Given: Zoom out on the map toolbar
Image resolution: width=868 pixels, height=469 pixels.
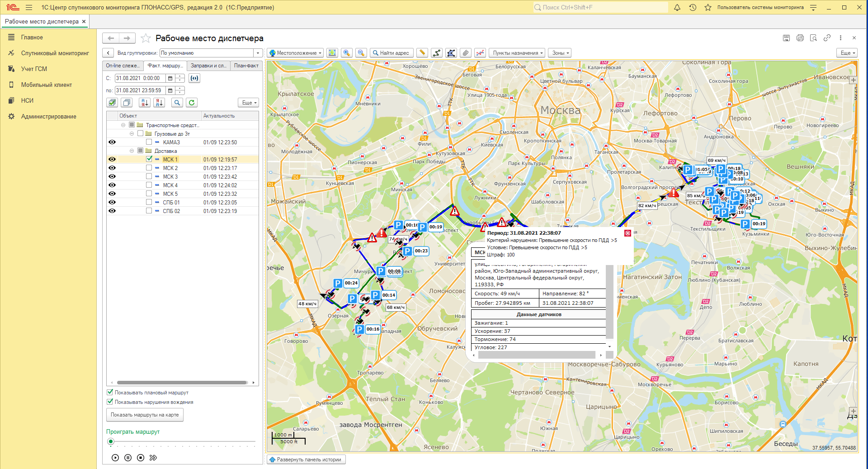Looking at the screenshot, I should pos(361,53).
